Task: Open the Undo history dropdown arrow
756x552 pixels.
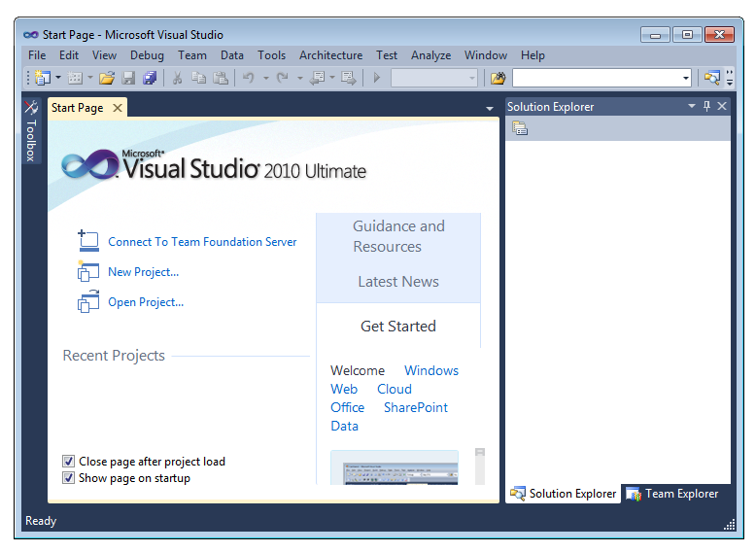Action: [x=265, y=78]
